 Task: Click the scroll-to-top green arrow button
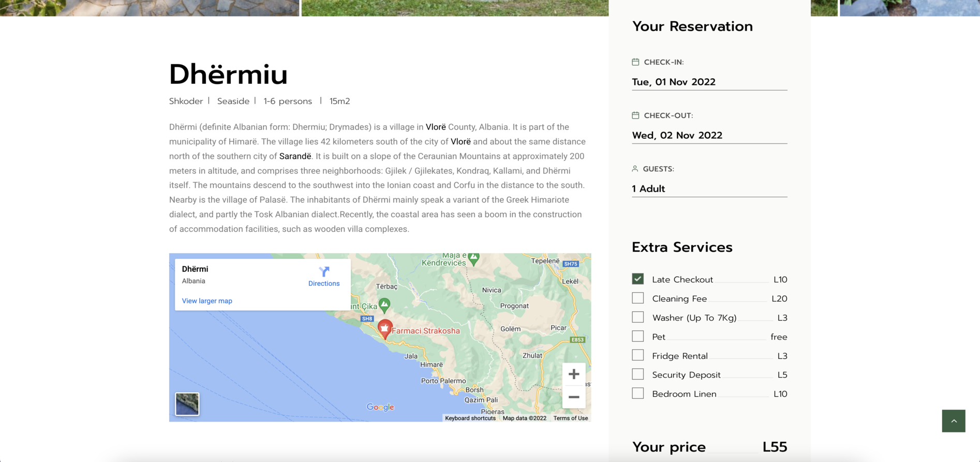click(x=954, y=421)
